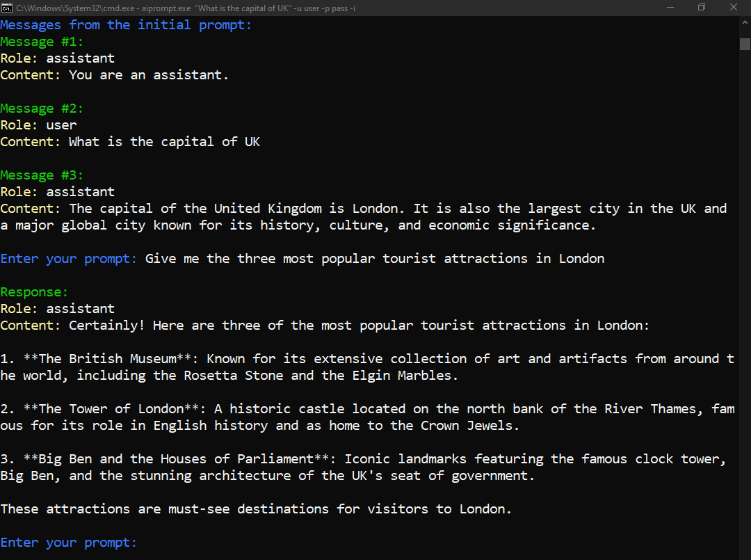Click 'Messages from the initial prompt:' header

pos(126,25)
